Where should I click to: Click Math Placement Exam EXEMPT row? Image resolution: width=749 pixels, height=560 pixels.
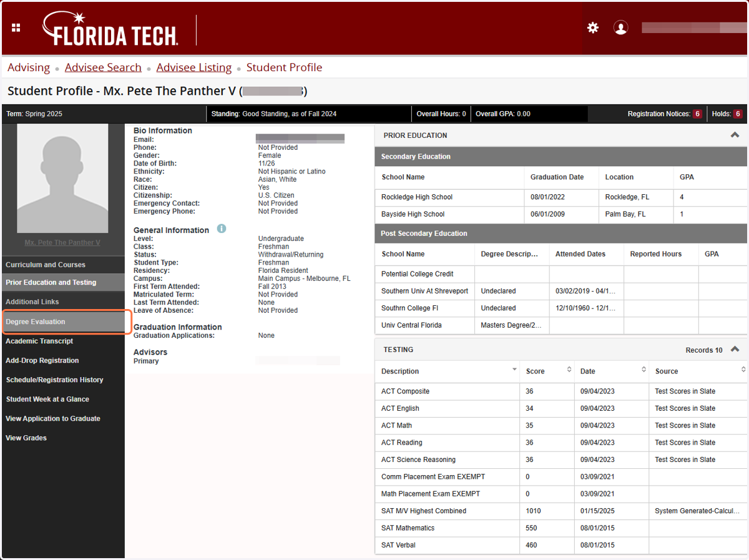[x=561, y=494]
